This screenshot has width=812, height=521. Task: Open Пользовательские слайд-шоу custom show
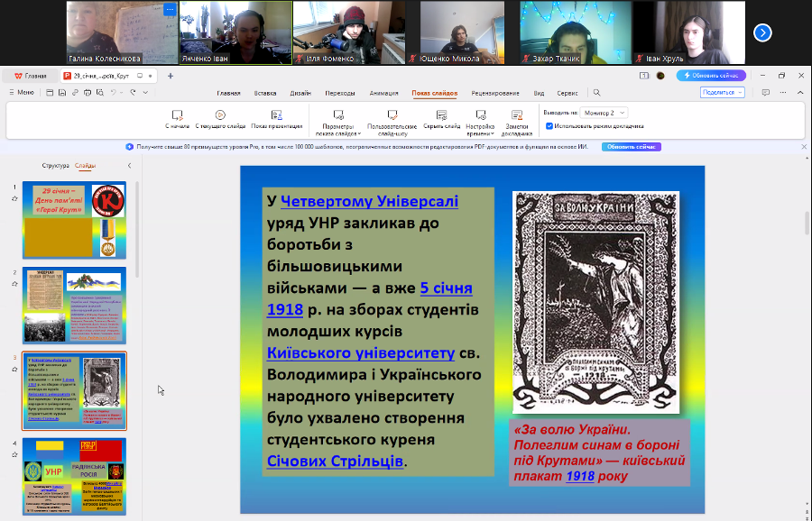click(392, 123)
